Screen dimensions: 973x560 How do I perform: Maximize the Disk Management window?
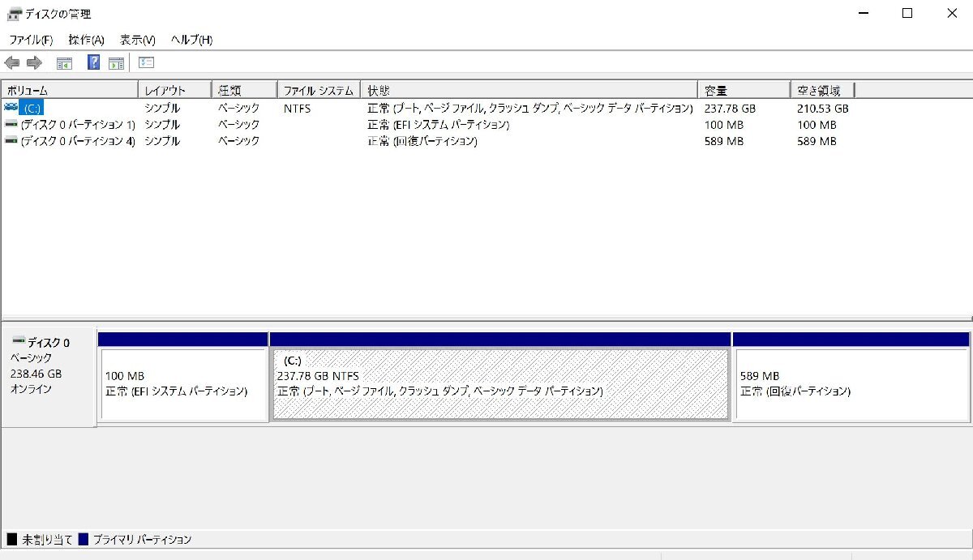(907, 13)
